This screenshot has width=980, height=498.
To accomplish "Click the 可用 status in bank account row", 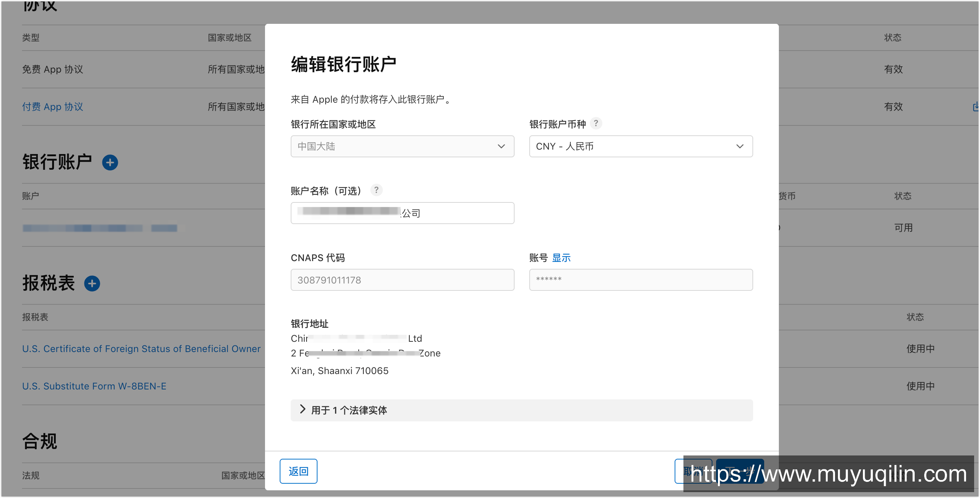I will click(903, 228).
